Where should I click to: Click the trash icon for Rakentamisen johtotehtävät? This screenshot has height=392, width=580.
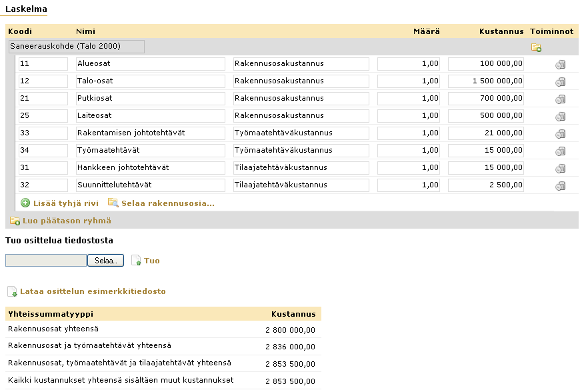[561, 134]
